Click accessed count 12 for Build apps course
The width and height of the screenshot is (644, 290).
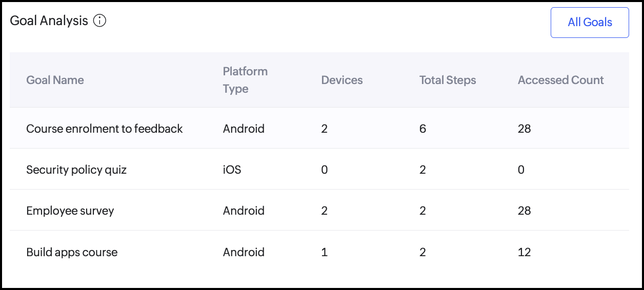point(524,252)
